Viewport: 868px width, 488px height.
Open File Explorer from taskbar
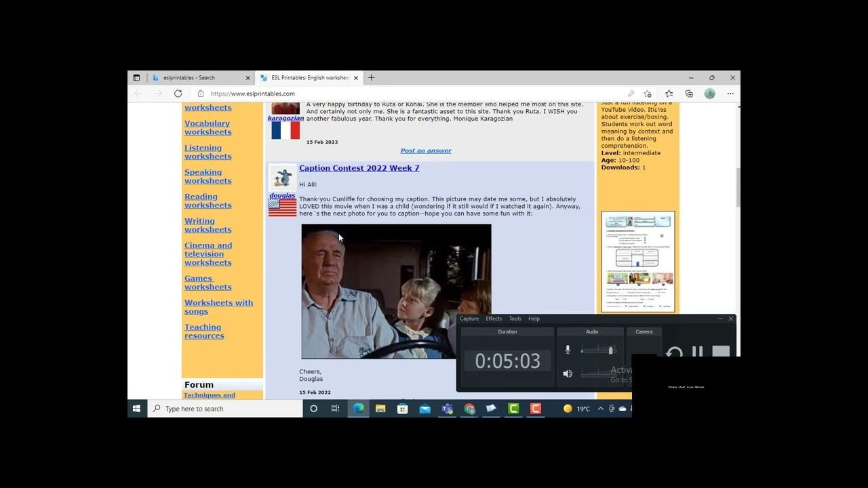pyautogui.click(x=380, y=409)
